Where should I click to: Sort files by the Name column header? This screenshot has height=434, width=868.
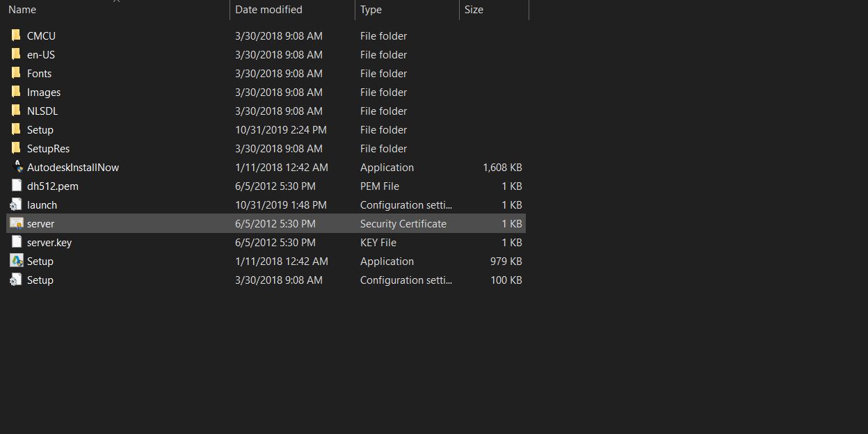coord(22,9)
